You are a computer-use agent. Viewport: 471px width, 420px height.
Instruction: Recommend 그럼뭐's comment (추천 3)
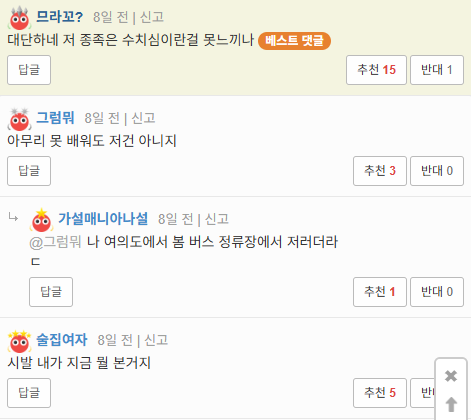tap(380, 171)
